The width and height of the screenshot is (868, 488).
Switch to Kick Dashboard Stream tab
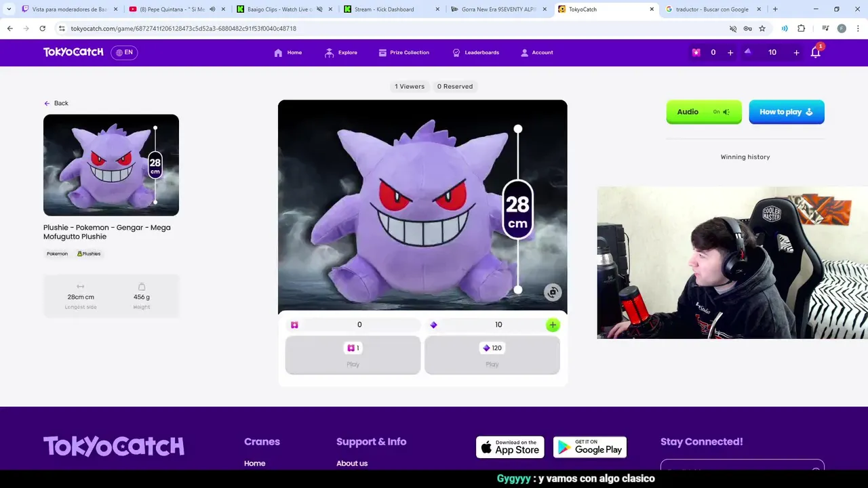[383, 9]
